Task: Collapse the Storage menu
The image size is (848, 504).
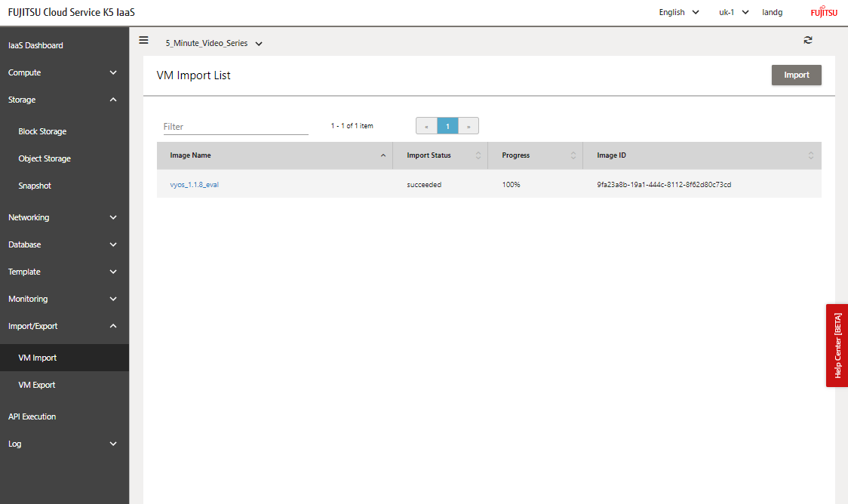Action: [64, 100]
